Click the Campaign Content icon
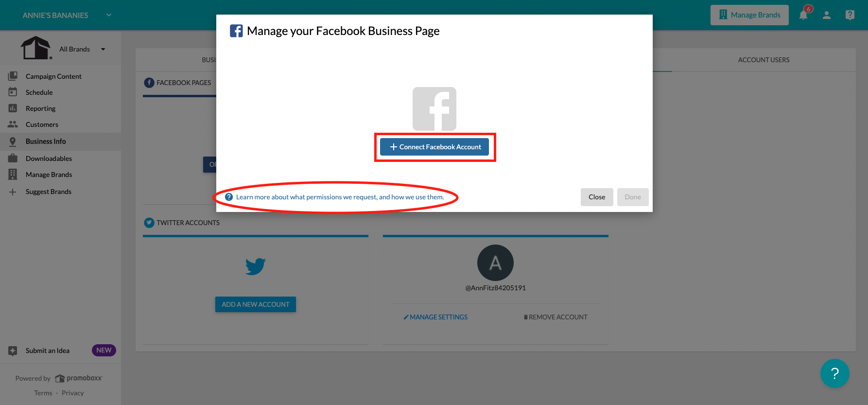The image size is (868, 405). 13,76
